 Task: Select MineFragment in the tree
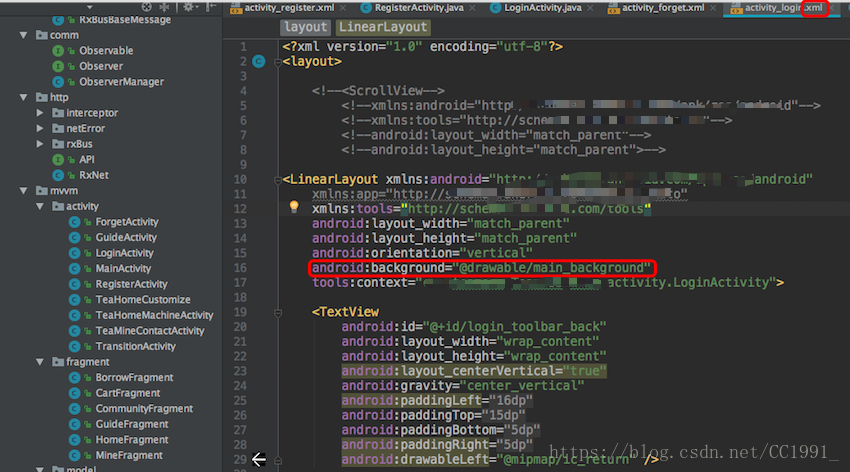(x=129, y=456)
